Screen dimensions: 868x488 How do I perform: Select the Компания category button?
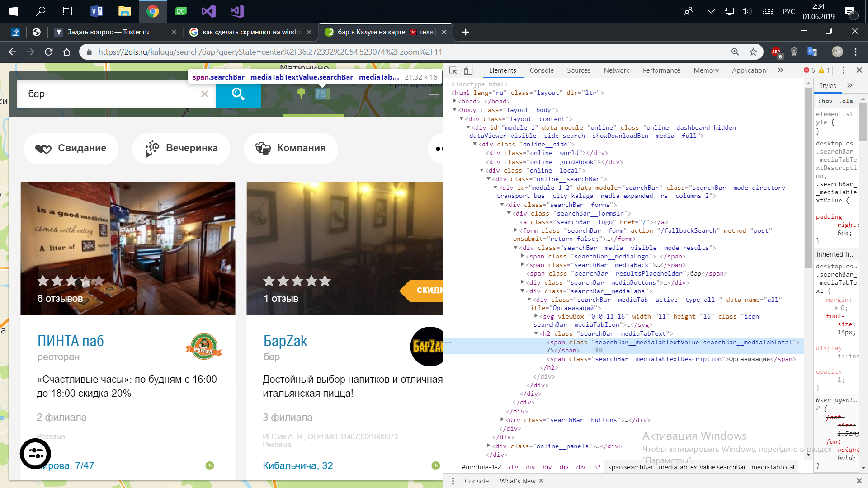pyautogui.click(x=291, y=148)
